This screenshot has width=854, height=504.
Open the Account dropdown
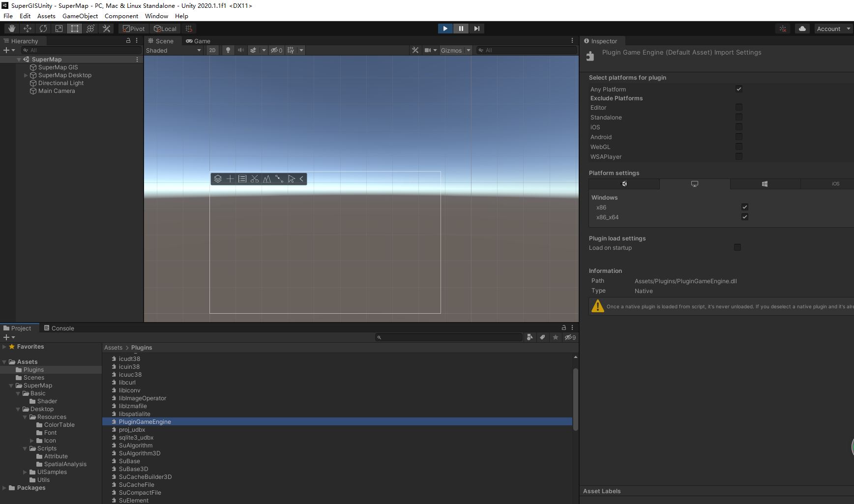coord(833,29)
